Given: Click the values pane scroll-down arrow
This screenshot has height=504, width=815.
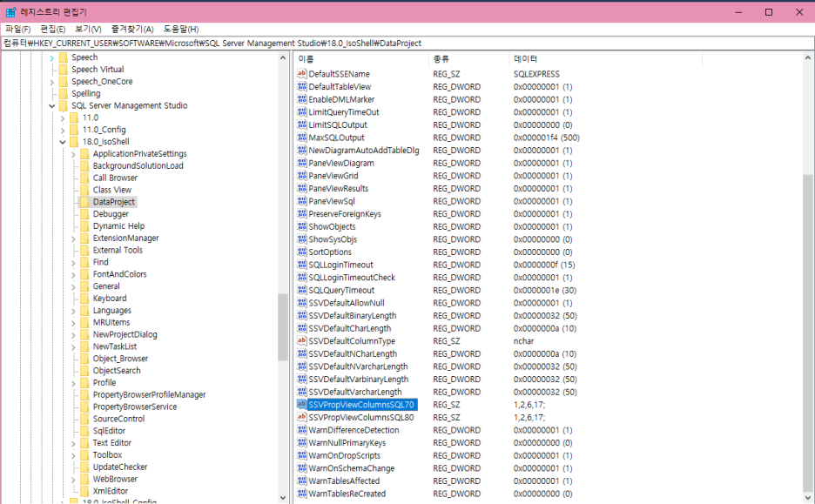Looking at the screenshot, I should pos(808,497).
